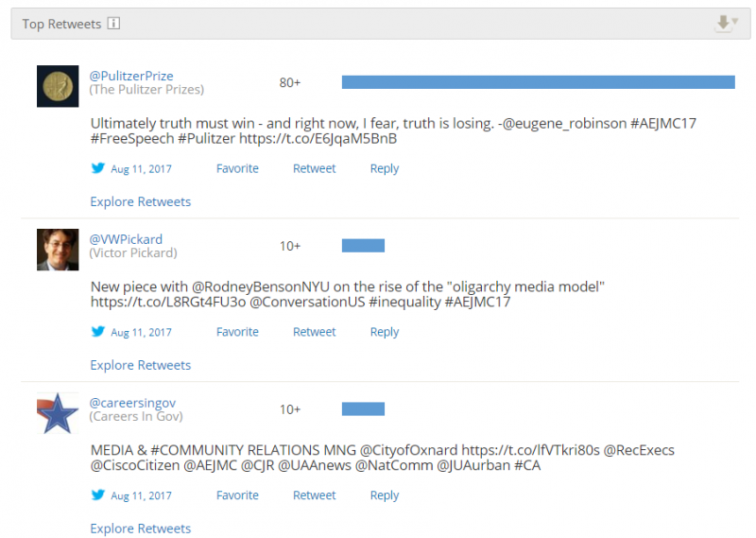
Task: Visit the @careersingov profile link
Action: coord(132,403)
